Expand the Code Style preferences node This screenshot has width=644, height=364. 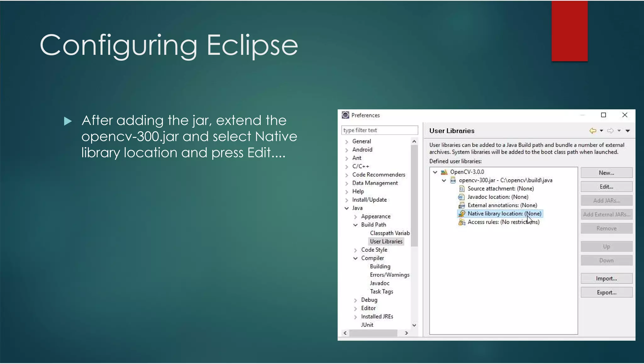356,250
